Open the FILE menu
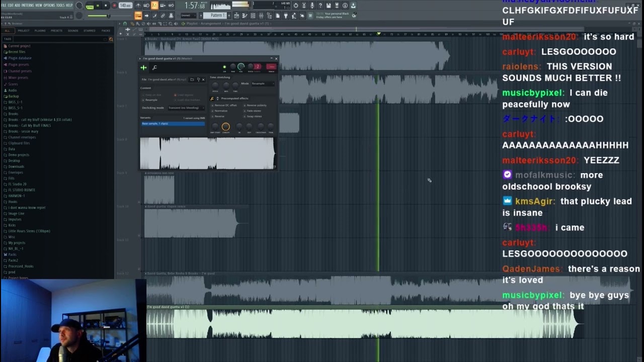This screenshot has height=362, width=644. [4, 5]
